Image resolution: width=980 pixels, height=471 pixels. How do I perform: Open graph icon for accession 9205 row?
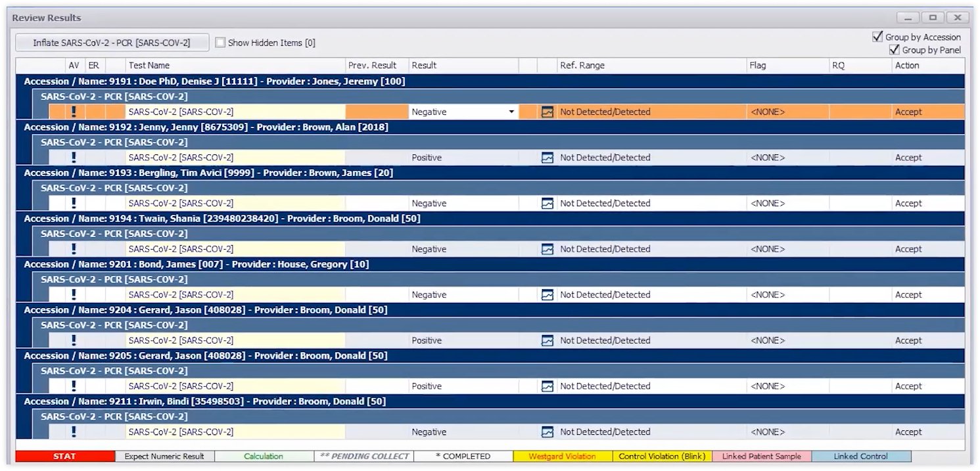pos(547,386)
